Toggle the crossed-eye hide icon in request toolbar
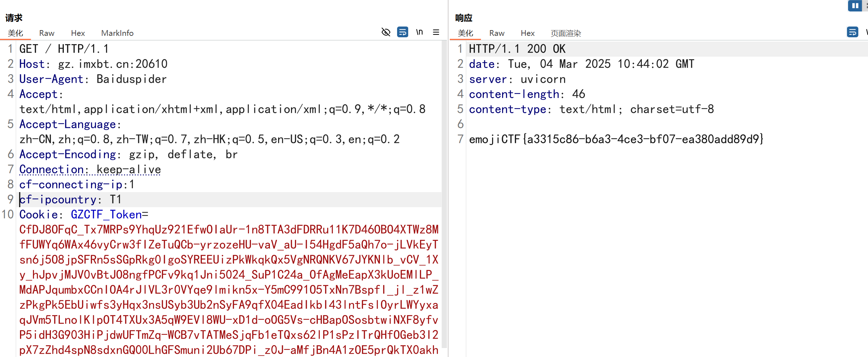The image size is (868, 357). pos(386,32)
